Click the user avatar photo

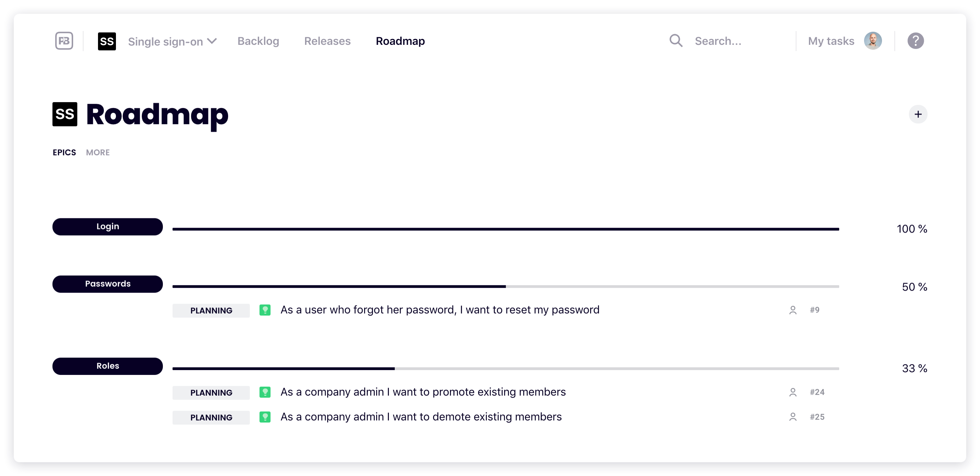pos(873,41)
